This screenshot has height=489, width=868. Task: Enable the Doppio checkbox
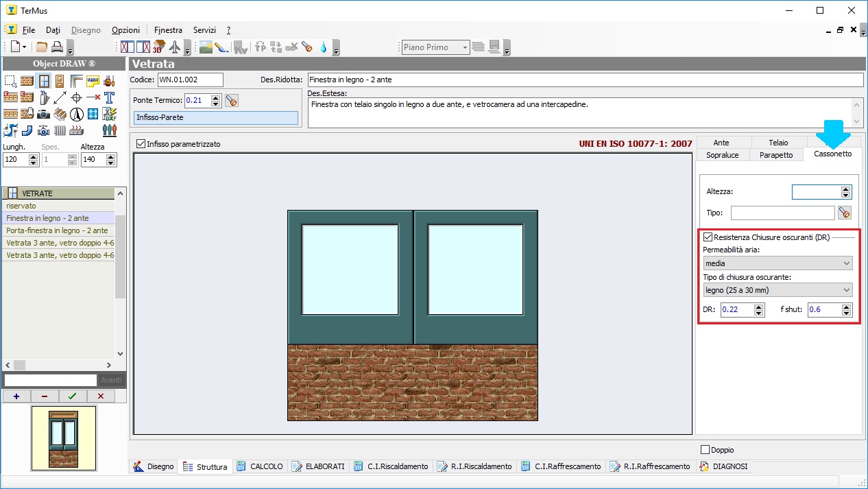click(705, 450)
